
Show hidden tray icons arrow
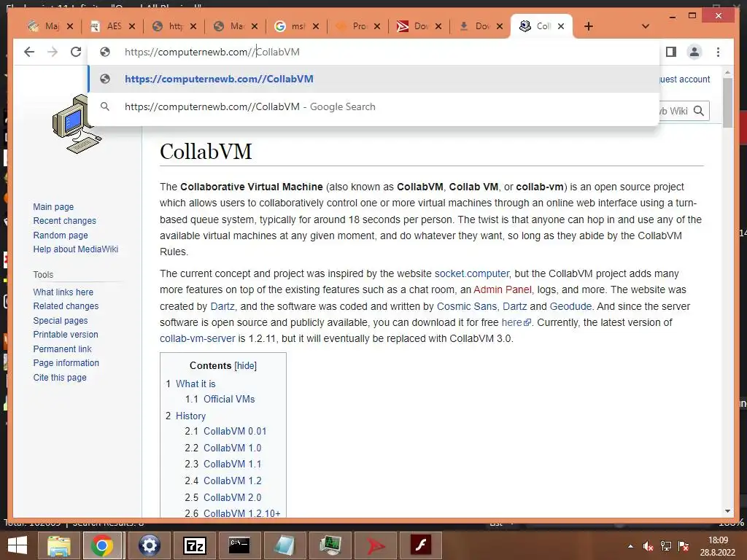click(x=630, y=546)
